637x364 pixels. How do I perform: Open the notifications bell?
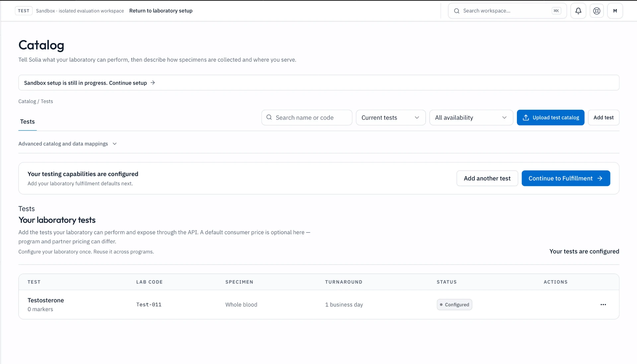click(x=578, y=11)
